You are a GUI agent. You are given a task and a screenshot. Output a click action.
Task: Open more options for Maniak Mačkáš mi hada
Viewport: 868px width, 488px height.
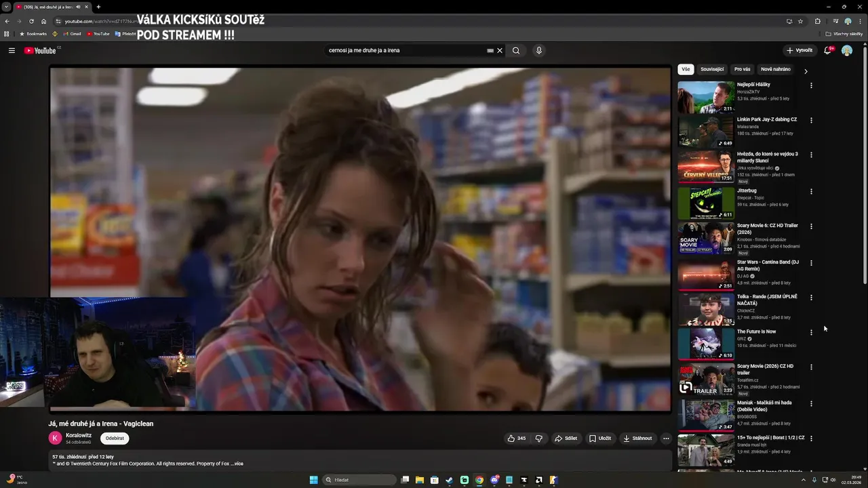click(811, 404)
